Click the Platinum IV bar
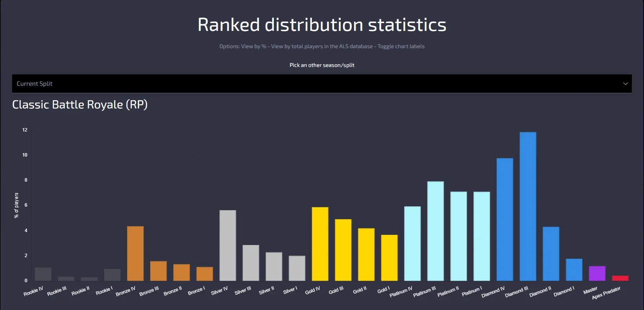The width and height of the screenshot is (644, 310). [x=412, y=243]
